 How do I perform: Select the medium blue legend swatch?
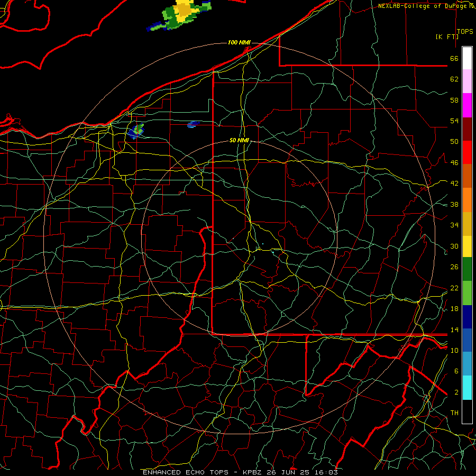tap(467, 341)
